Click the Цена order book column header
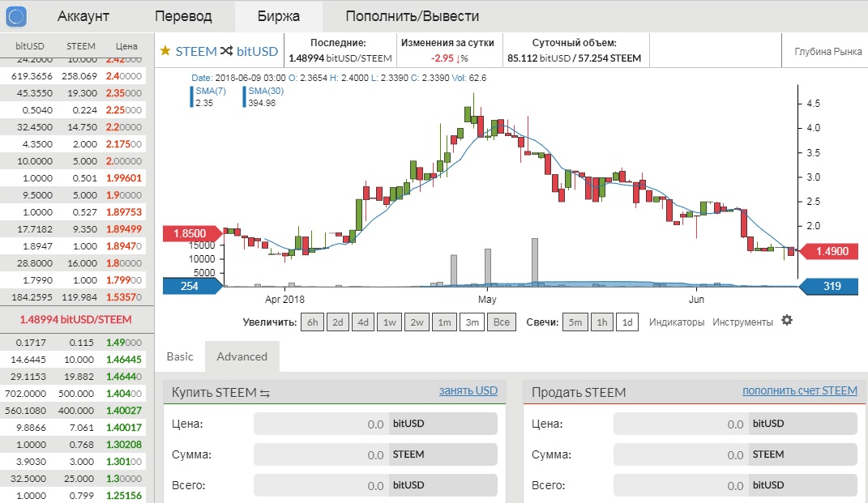868x503 pixels. coord(126,46)
